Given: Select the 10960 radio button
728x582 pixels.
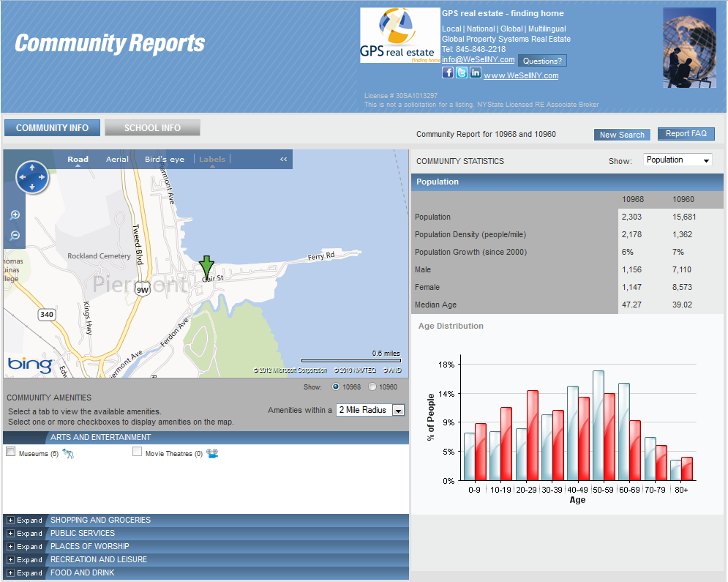Looking at the screenshot, I should click(x=372, y=387).
